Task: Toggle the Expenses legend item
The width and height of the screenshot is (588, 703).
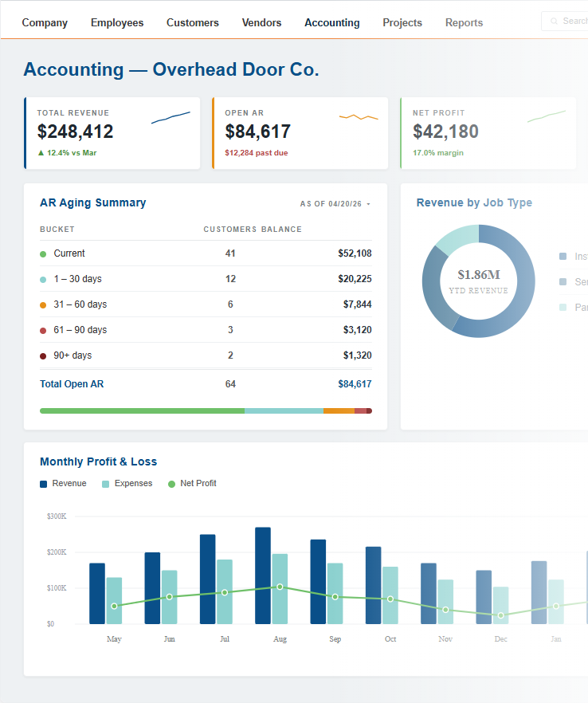Action: tap(127, 483)
